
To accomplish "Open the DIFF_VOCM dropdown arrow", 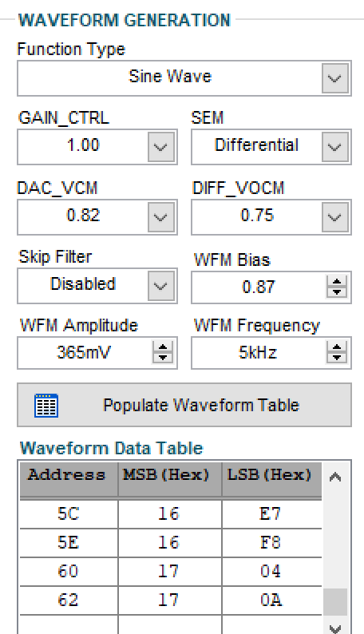I will 335,217.
